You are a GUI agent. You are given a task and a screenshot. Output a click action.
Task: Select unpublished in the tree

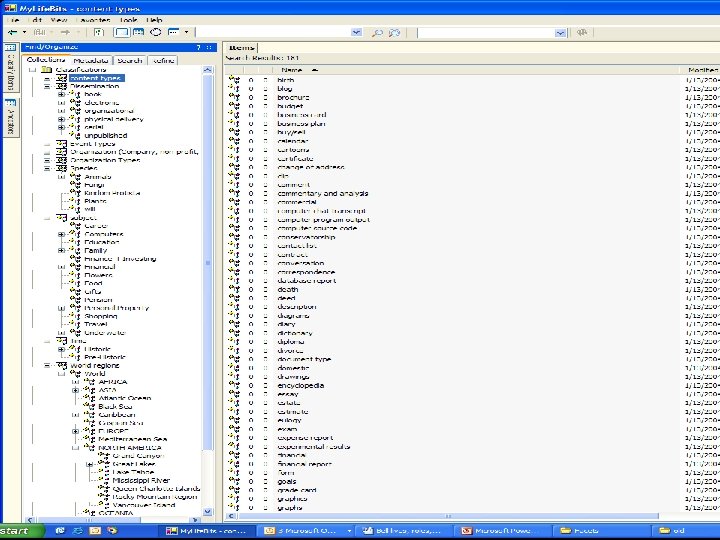106,135
